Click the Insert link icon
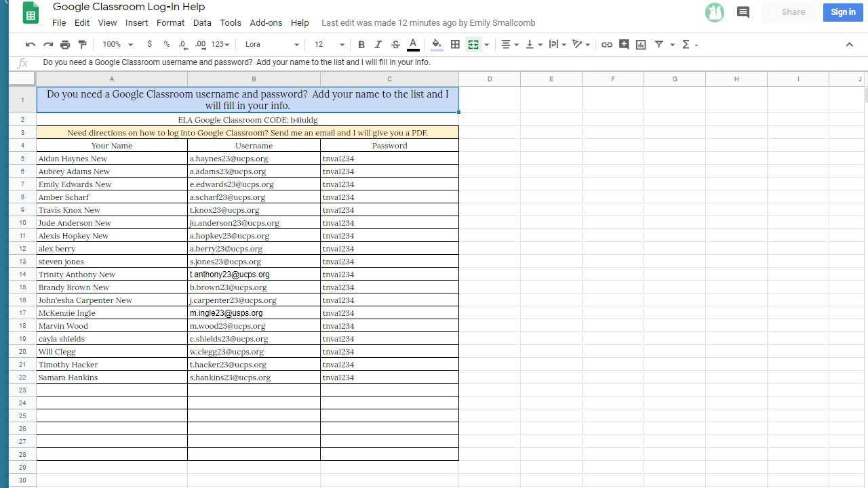Screen dimensions: 868x488 [607, 44]
